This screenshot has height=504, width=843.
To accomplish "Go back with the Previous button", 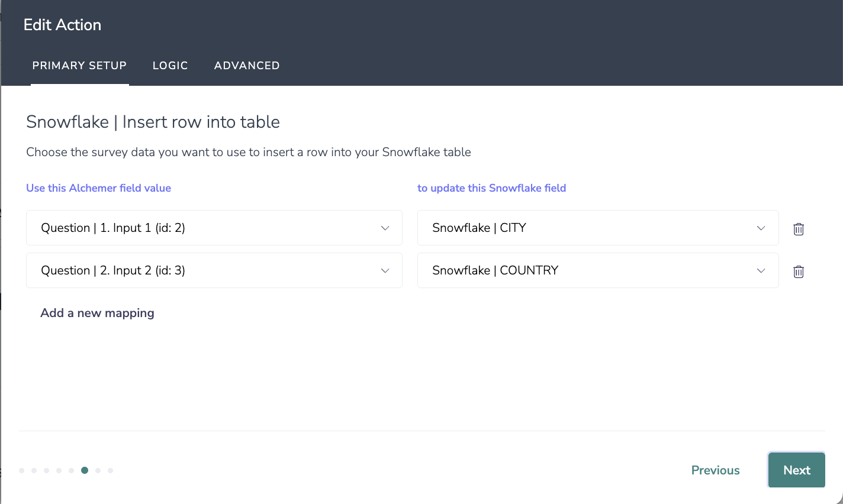I will point(715,470).
